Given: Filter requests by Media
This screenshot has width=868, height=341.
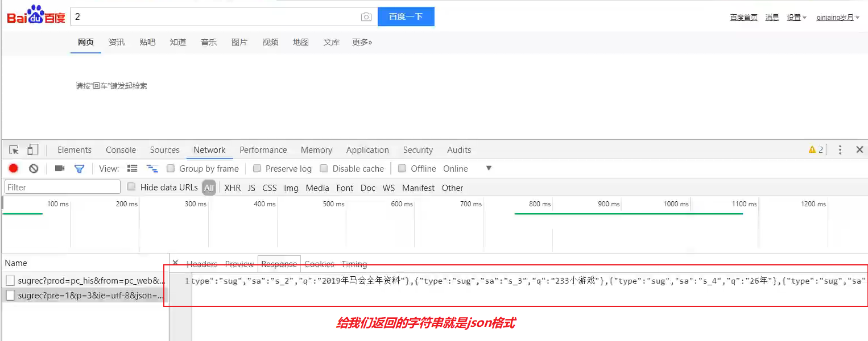Looking at the screenshot, I should [x=317, y=188].
